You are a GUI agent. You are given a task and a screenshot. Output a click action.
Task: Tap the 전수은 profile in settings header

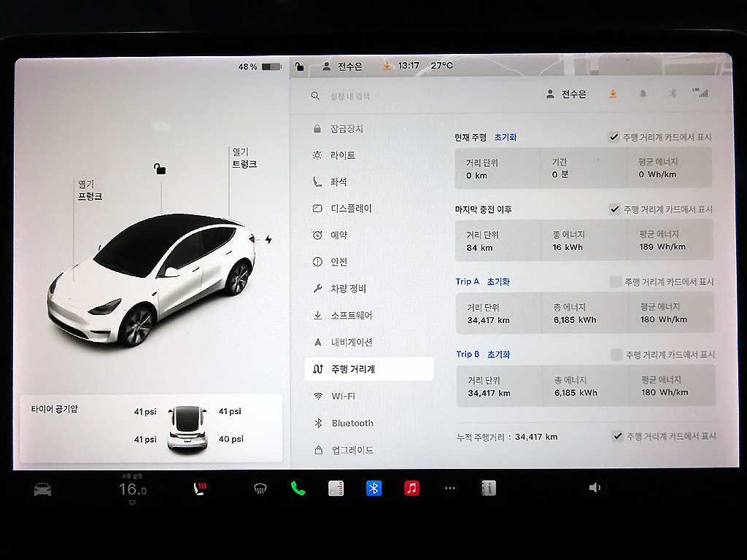point(566,94)
